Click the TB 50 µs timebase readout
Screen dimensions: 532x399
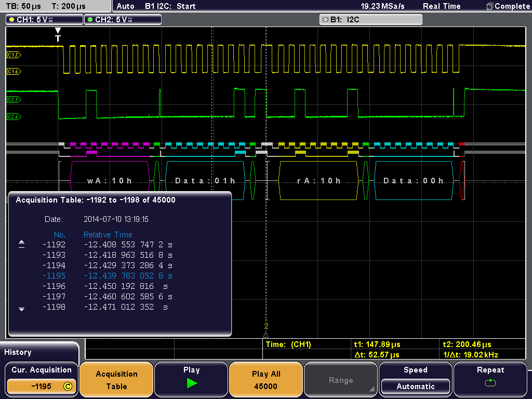click(23, 6)
